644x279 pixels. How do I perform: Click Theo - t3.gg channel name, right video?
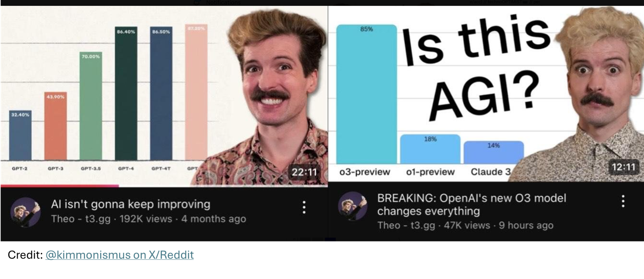[406, 225]
